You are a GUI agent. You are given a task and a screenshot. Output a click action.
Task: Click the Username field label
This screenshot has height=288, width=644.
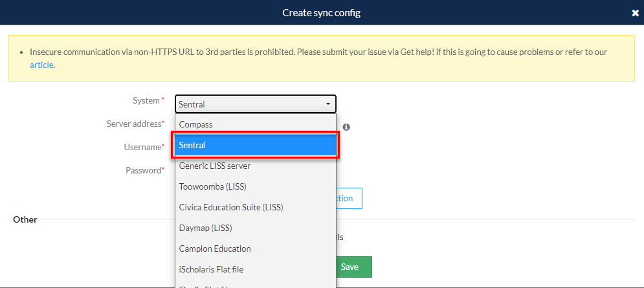coord(142,147)
